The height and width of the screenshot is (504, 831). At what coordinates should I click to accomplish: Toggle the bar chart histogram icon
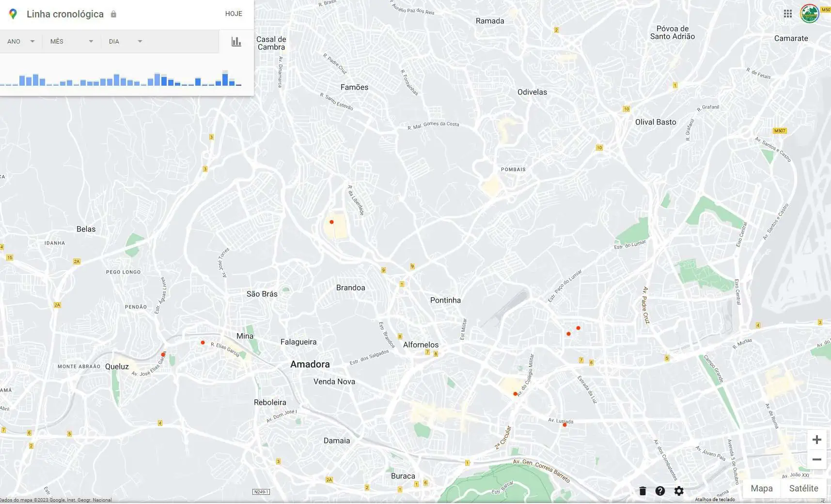(x=236, y=42)
